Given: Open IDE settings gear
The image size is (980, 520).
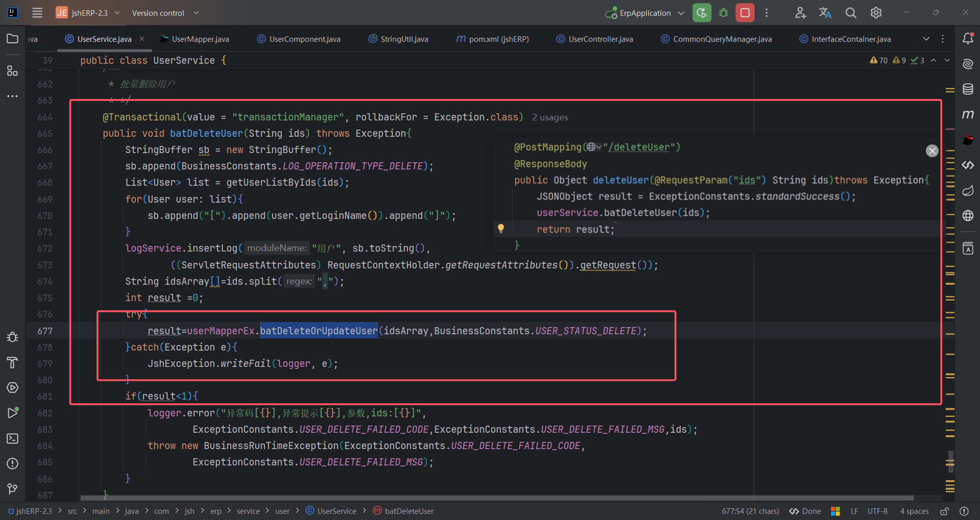Looking at the screenshot, I should pyautogui.click(x=876, y=13).
